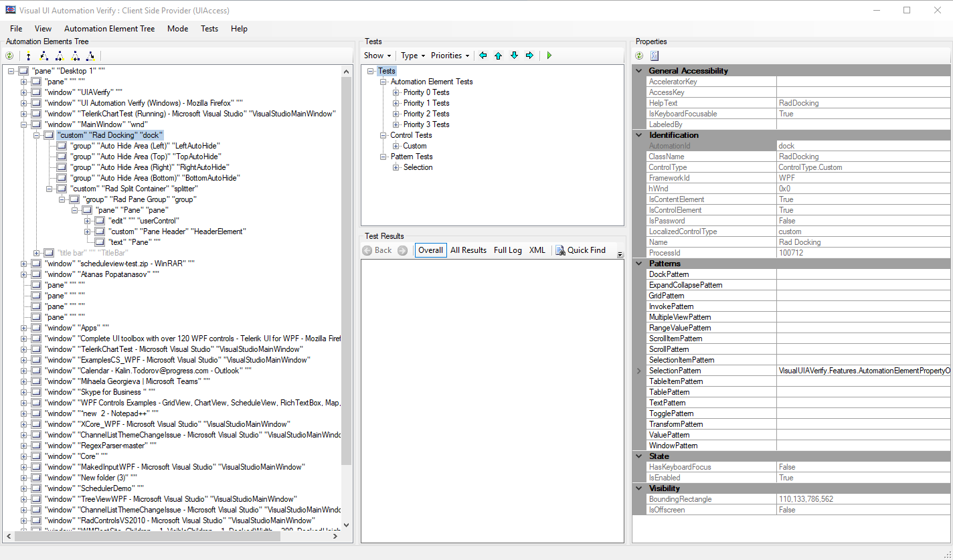This screenshot has width=953, height=560.
Task: Open the Mode menu
Action: (x=177, y=29)
